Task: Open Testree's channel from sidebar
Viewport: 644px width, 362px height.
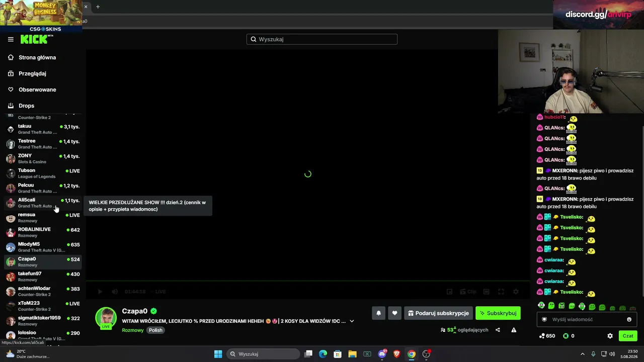Action: [43, 144]
